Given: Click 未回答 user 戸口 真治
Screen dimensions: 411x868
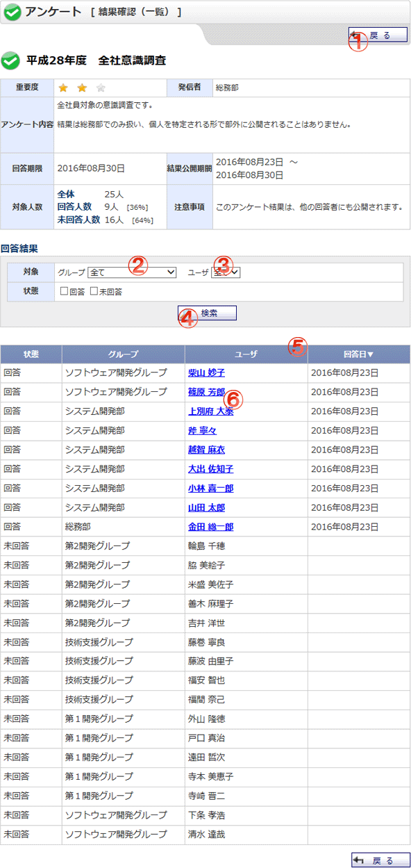Looking at the screenshot, I should (206, 738).
